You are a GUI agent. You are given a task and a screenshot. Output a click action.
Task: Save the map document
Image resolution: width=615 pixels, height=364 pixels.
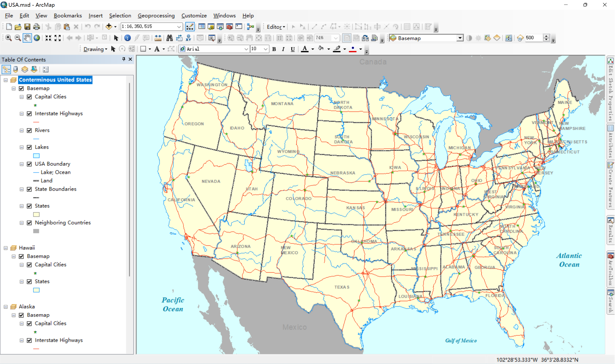(x=27, y=26)
